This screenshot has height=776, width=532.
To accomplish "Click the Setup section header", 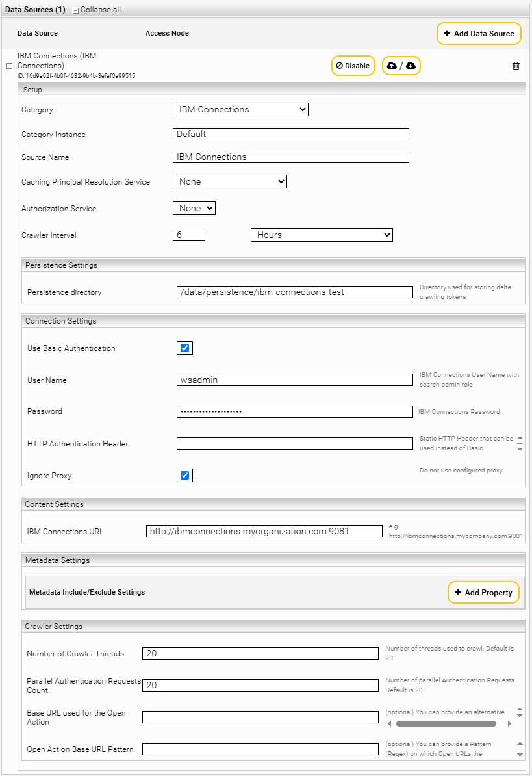I will [272, 90].
